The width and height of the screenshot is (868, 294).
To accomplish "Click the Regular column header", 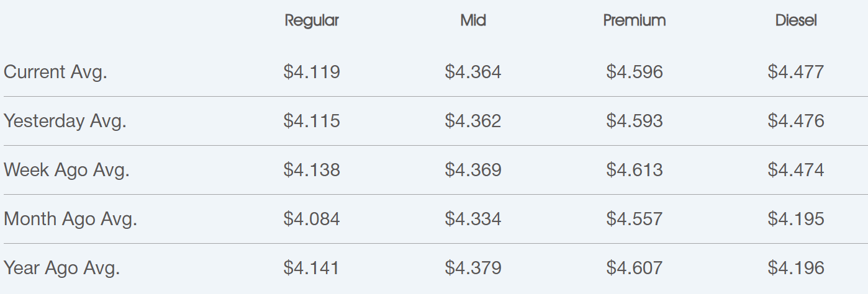I will pyautogui.click(x=312, y=21).
